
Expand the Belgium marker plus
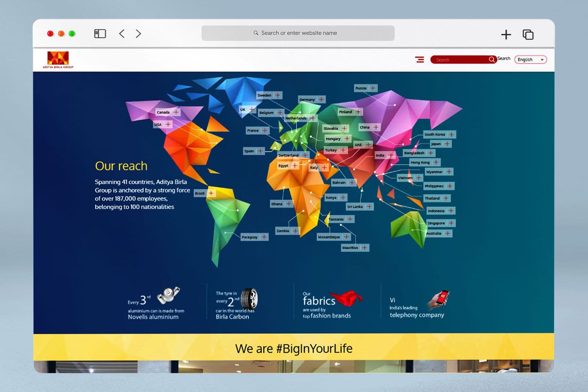click(280, 113)
